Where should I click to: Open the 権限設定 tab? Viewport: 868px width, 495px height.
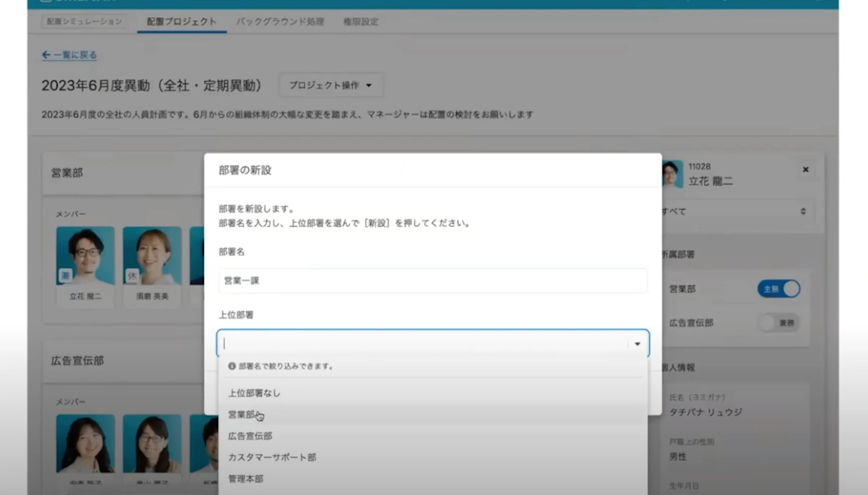point(361,22)
